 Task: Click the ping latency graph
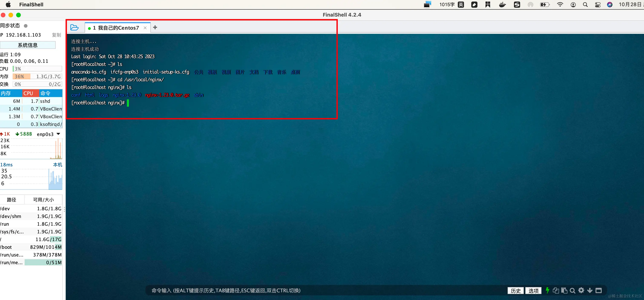coord(31,179)
